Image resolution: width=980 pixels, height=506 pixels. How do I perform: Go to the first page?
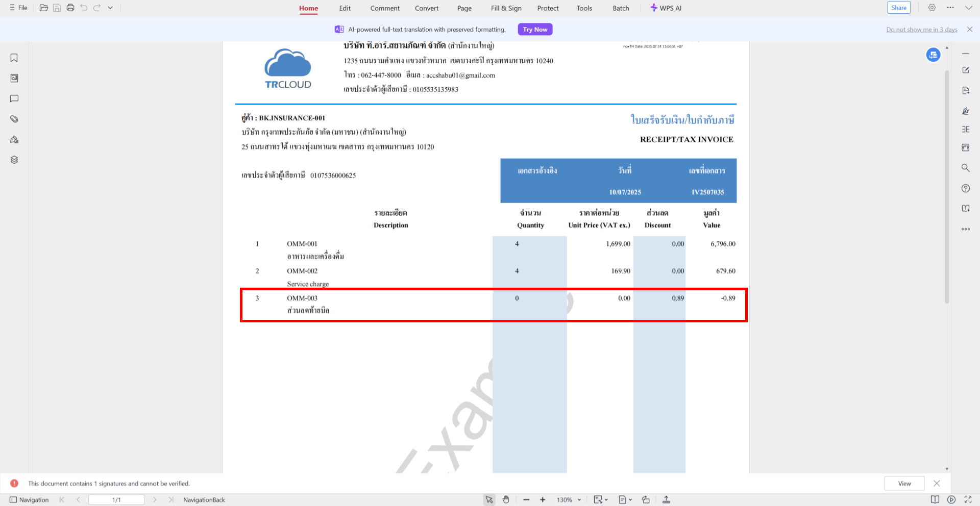coord(62,500)
